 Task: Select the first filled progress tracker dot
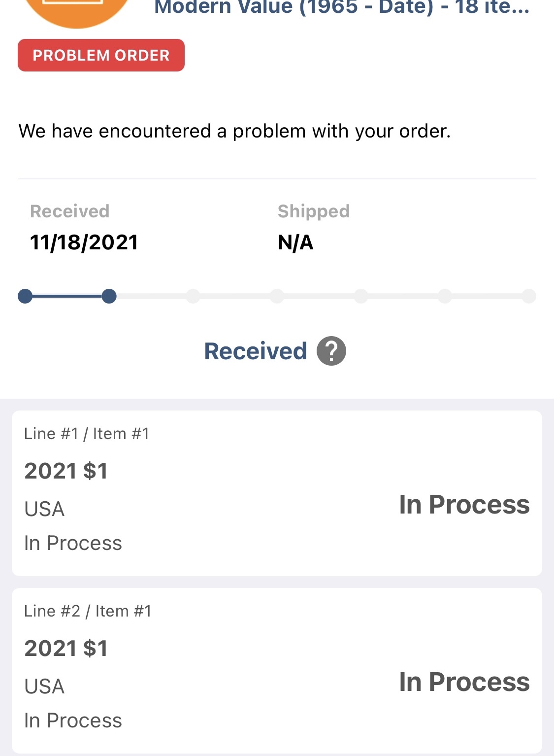(25, 296)
